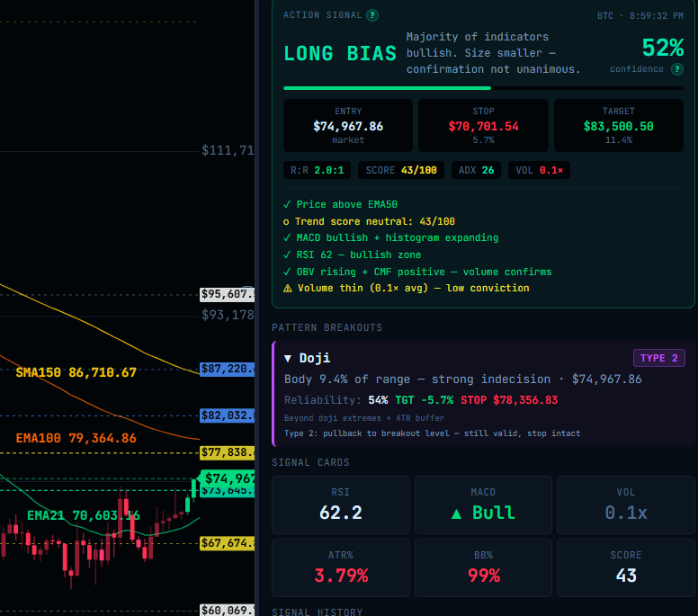Click the SMA150 86,710.67 chart label
The image size is (698, 616).
click(x=76, y=372)
